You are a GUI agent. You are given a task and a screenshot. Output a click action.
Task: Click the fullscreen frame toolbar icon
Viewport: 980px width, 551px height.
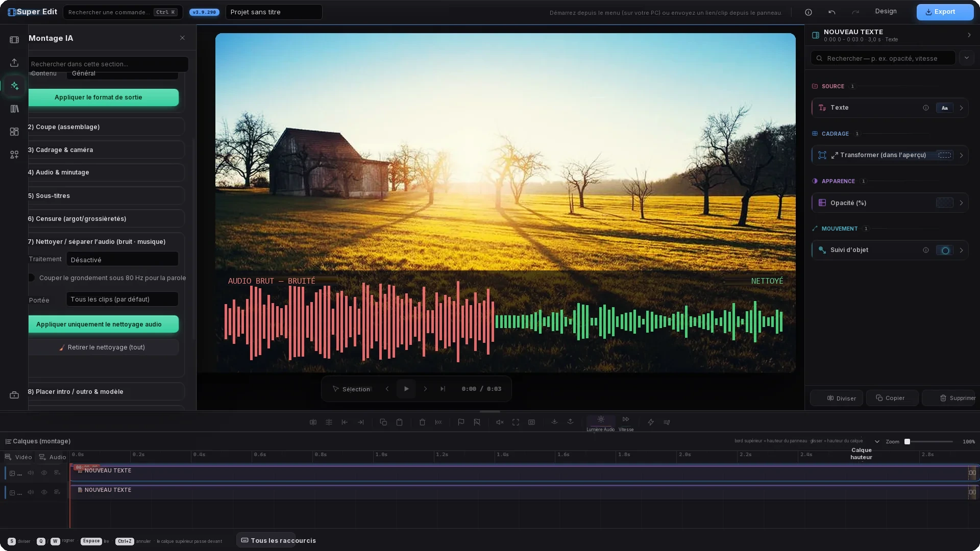[x=516, y=422]
